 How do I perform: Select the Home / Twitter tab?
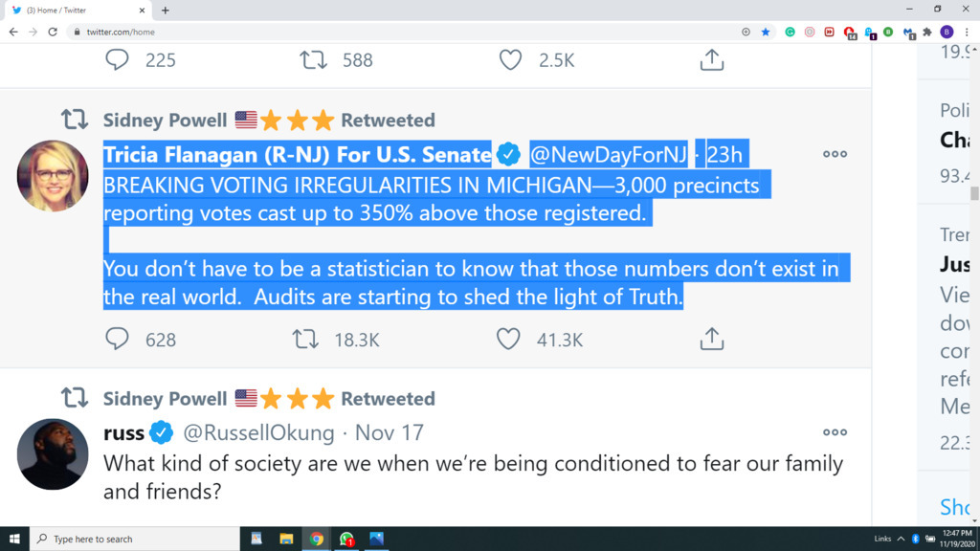coord(77,11)
